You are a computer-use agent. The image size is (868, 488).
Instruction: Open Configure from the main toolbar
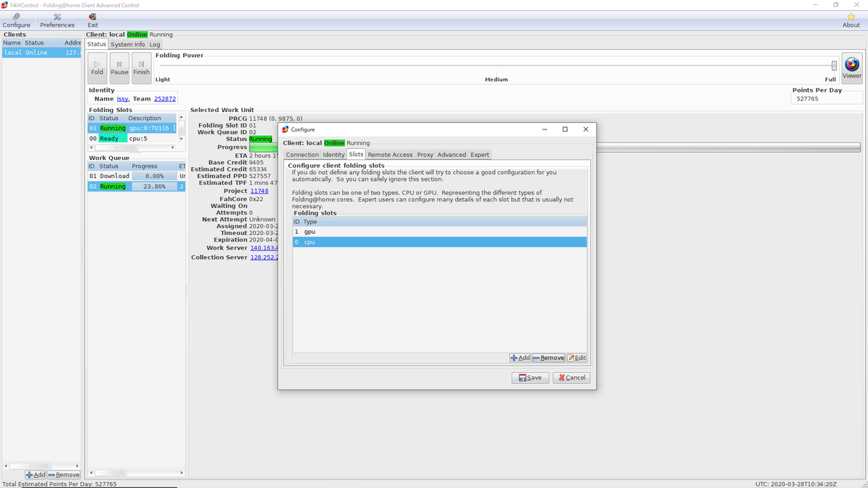(x=16, y=20)
